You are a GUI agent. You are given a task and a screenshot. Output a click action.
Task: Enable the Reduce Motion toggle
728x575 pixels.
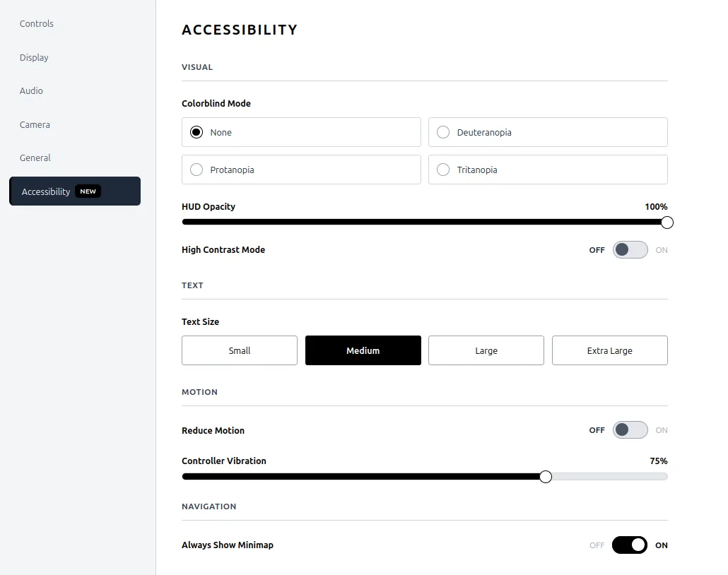tap(630, 430)
